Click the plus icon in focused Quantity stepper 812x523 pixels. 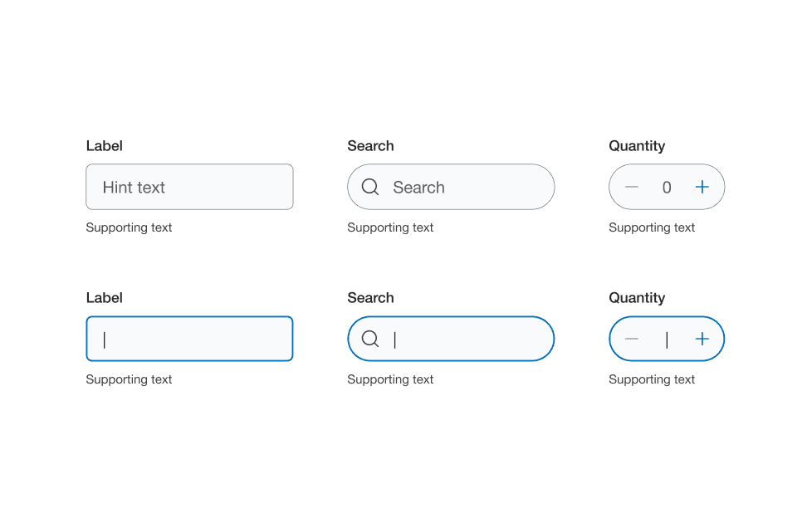(702, 339)
